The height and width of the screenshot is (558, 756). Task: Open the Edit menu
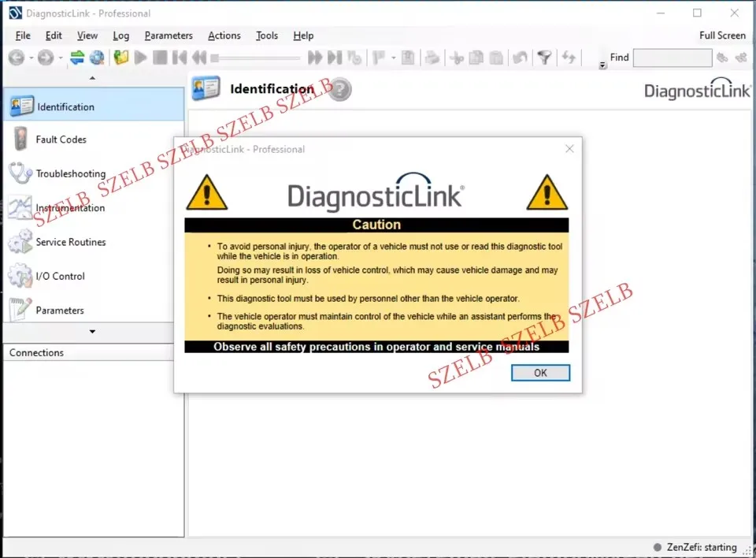tap(54, 35)
